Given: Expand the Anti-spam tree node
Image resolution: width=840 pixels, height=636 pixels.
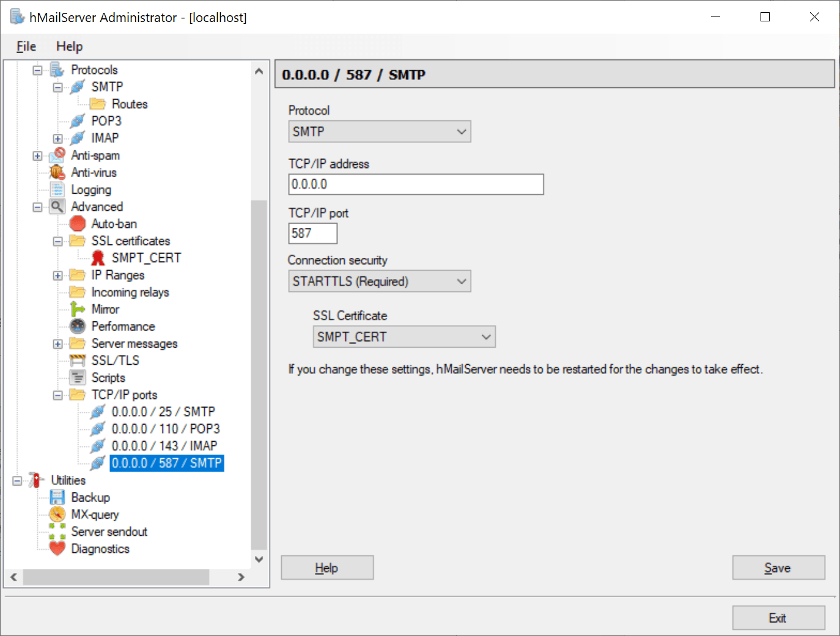Looking at the screenshot, I should (37, 156).
